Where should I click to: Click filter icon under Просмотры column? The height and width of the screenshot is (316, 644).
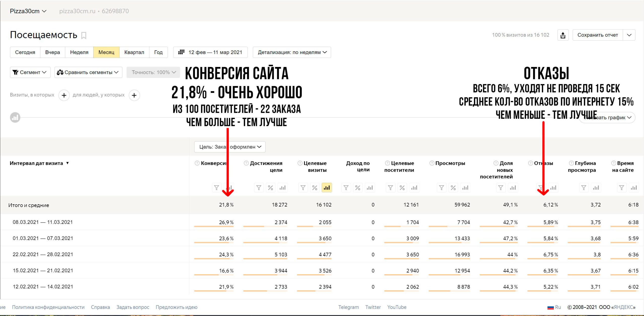(441, 188)
